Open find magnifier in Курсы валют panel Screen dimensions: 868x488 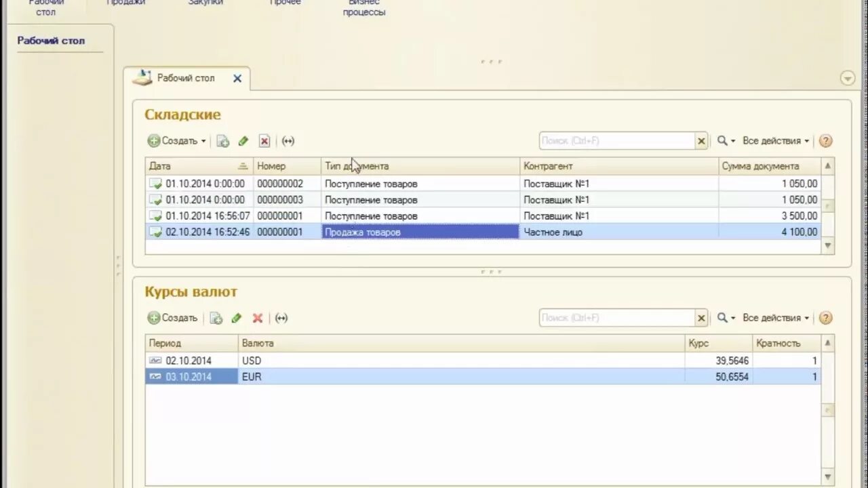pos(726,318)
